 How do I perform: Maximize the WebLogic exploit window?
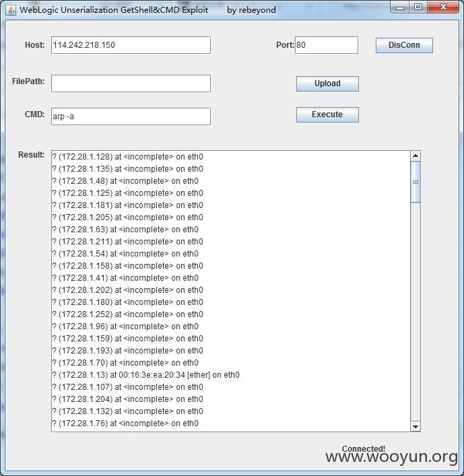(418, 7)
